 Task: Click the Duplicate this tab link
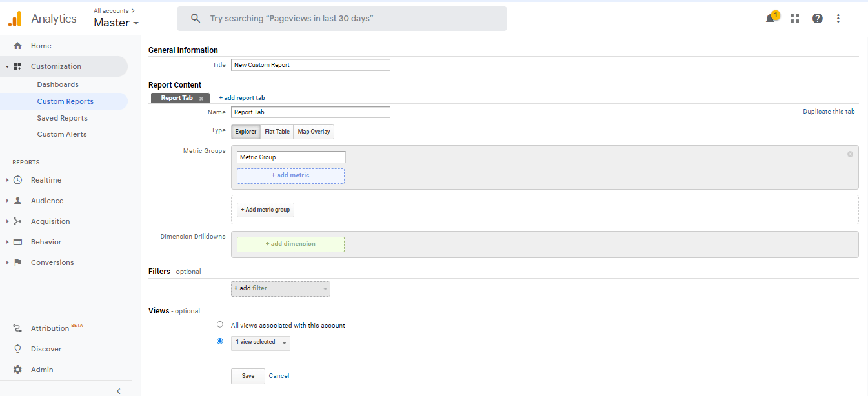(829, 111)
